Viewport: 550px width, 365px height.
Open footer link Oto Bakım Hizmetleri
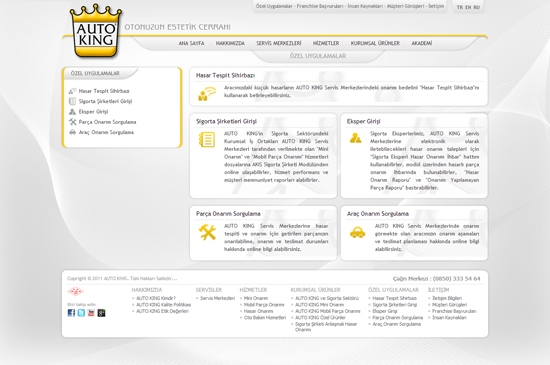point(265,318)
